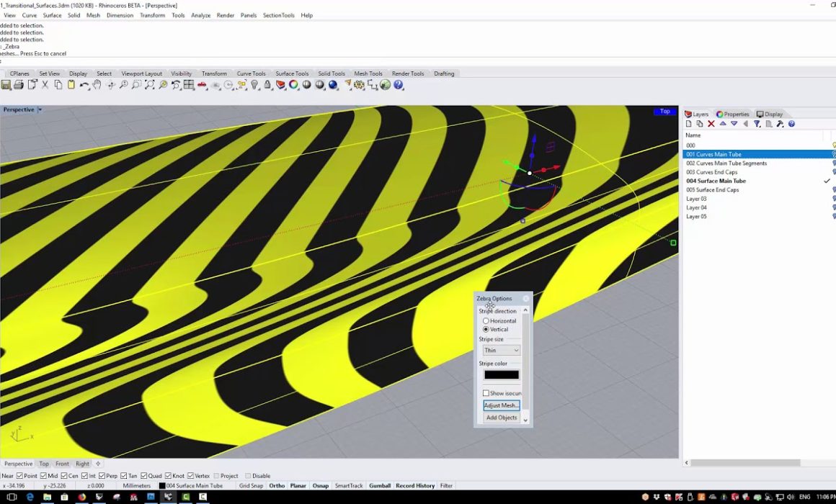Screen dimensions: 836x504
Task: Click the black Stripe color swatch
Action: pyautogui.click(x=501, y=375)
